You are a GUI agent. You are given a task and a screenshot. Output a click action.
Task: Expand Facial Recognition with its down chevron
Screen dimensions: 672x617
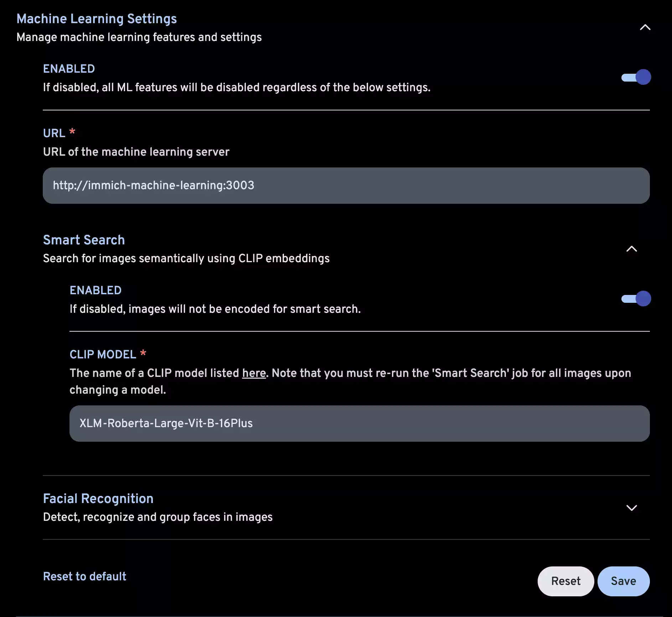pyautogui.click(x=631, y=508)
